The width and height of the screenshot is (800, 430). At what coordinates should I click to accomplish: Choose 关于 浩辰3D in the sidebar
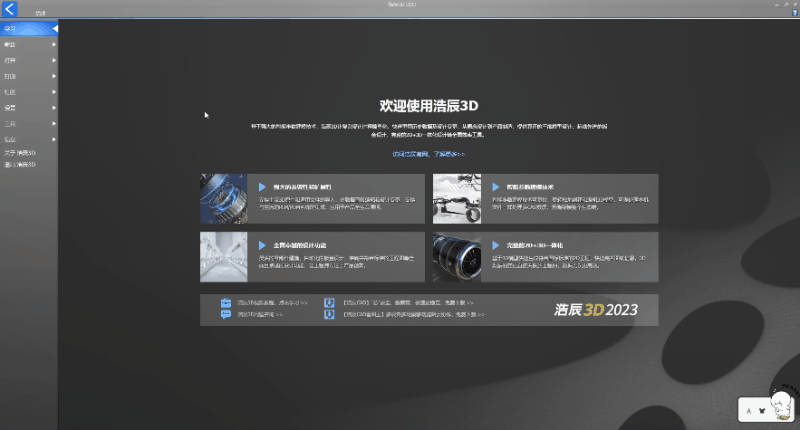click(x=20, y=153)
